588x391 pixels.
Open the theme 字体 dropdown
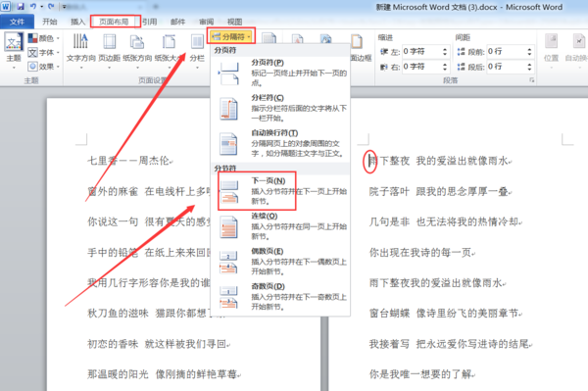pyautogui.click(x=44, y=53)
